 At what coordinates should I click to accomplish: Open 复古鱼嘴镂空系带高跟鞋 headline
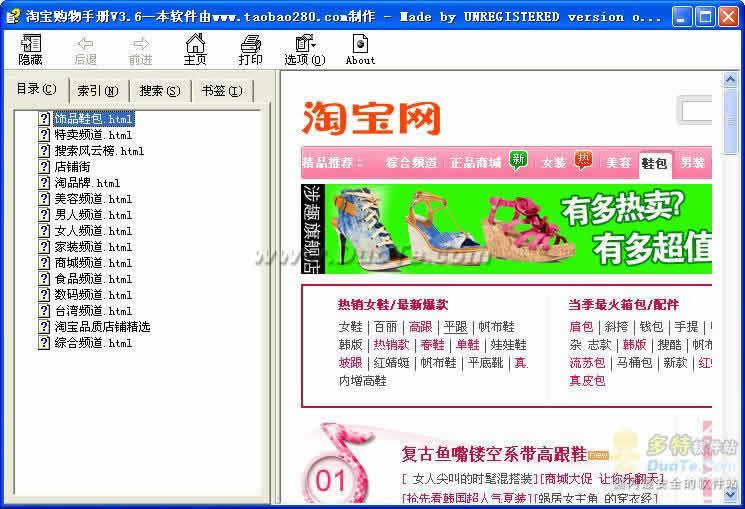coord(494,454)
